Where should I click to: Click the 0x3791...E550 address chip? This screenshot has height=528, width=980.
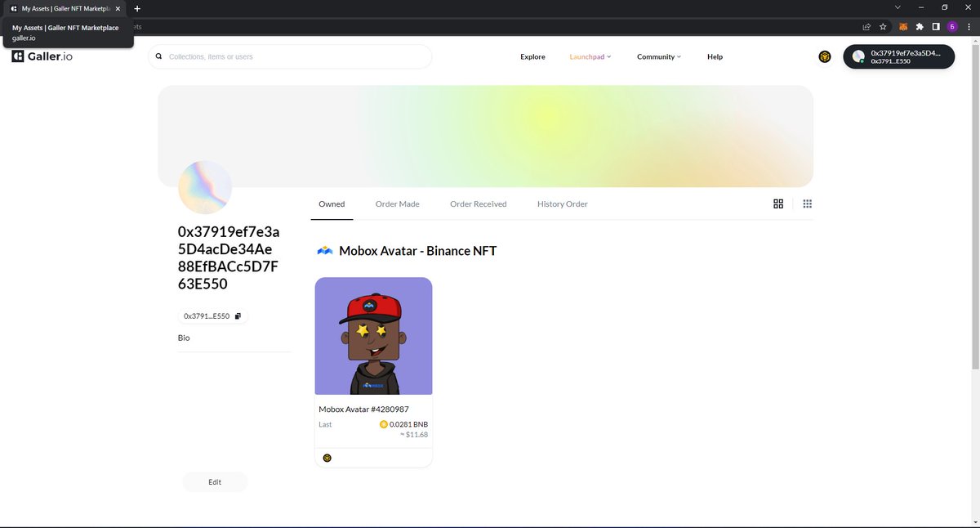[x=212, y=315]
